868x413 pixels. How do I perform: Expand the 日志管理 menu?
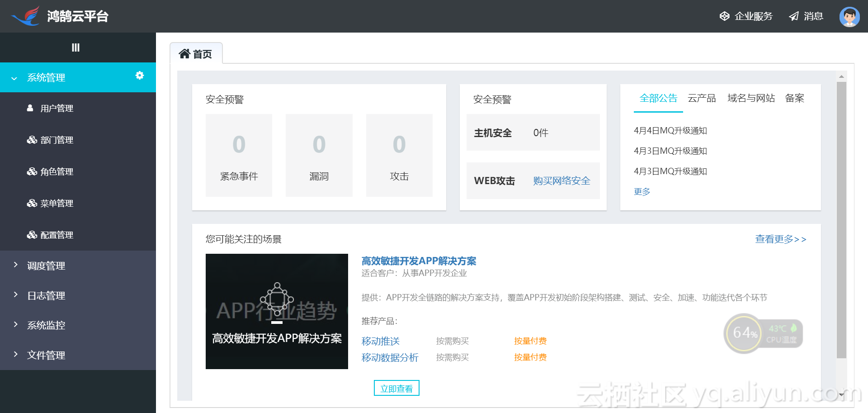pyautogui.click(x=78, y=295)
